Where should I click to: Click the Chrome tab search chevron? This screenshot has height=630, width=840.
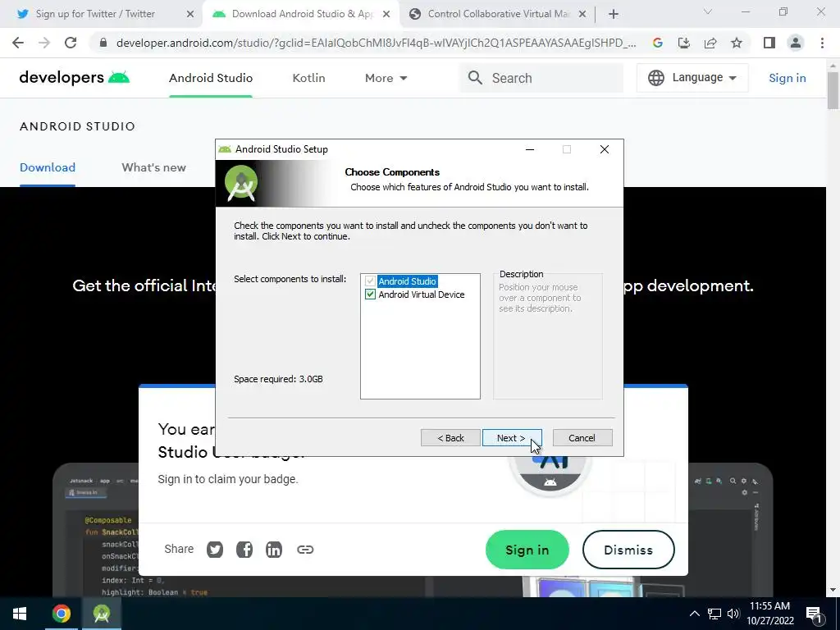click(708, 11)
